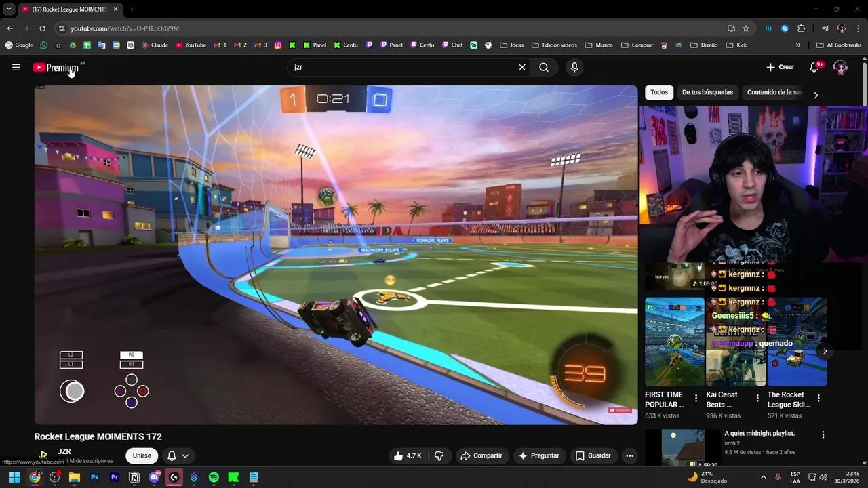
Task: Show hidden system tray icons chevron
Action: (x=764, y=477)
